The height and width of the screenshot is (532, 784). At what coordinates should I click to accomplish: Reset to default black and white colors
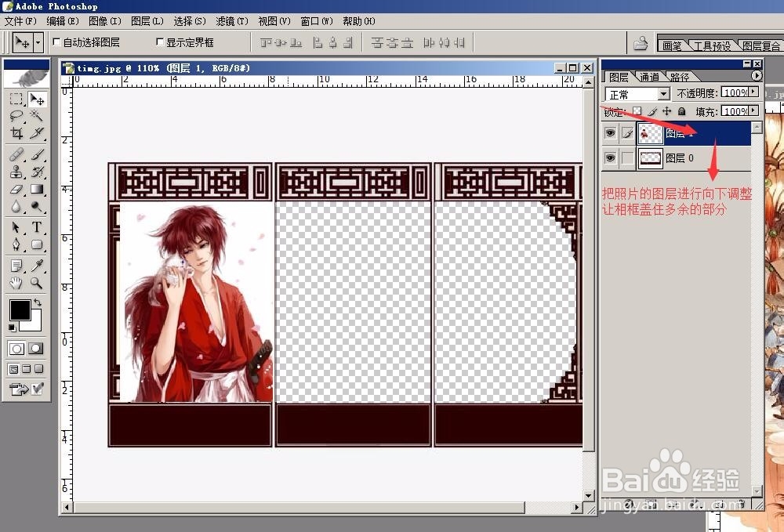click(x=12, y=328)
